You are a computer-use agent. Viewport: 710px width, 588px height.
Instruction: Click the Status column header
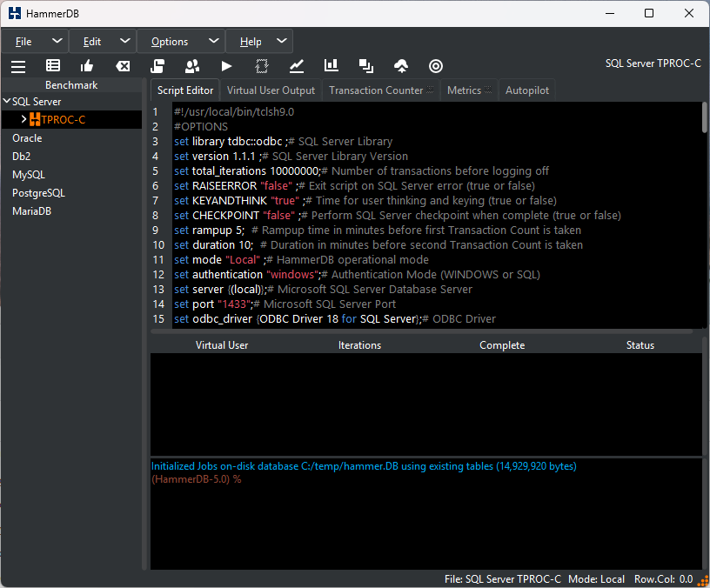640,345
